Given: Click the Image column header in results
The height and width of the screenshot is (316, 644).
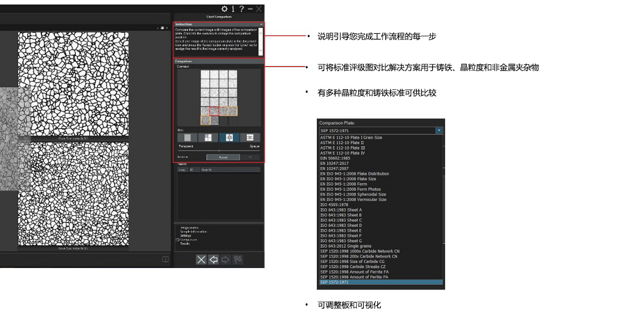Looking at the screenshot, I should click(x=183, y=169).
